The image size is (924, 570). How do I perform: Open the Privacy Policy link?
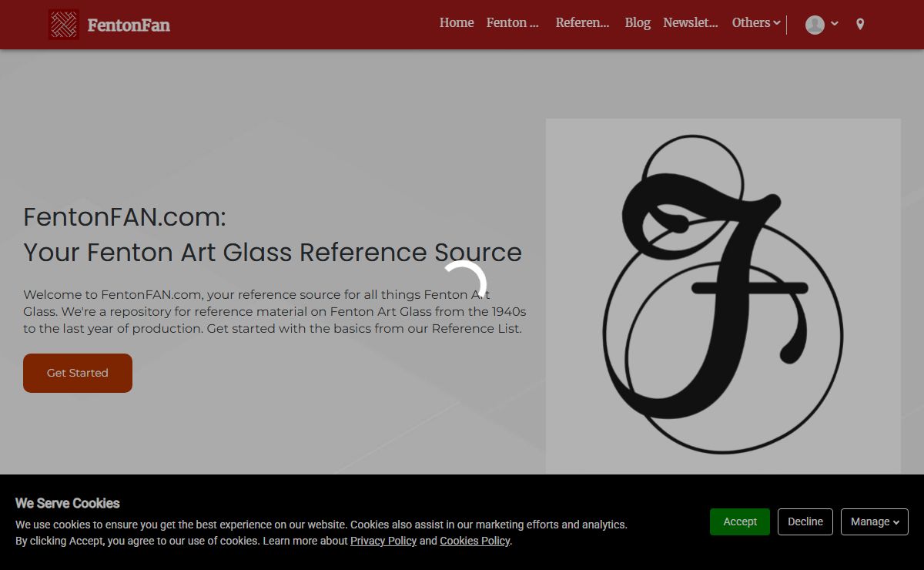(383, 541)
